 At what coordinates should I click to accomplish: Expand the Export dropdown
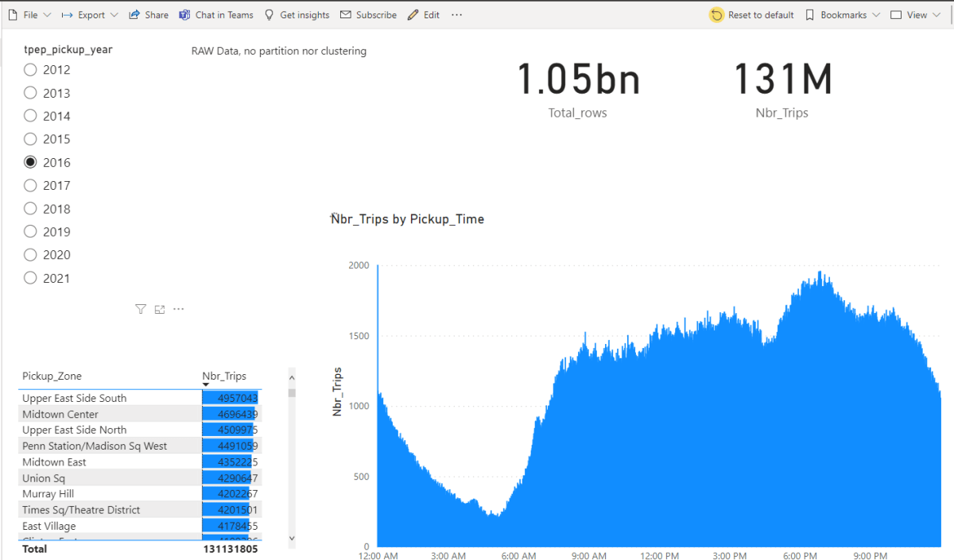(x=89, y=15)
